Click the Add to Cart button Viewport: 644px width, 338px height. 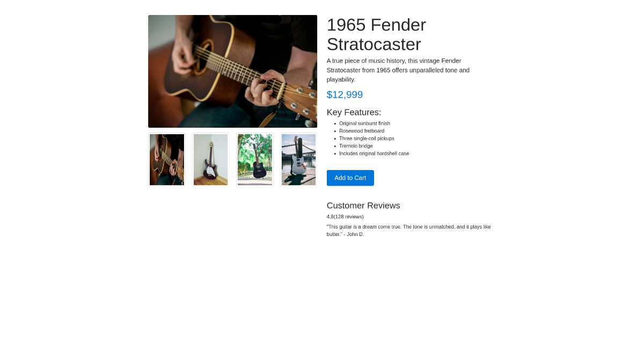pyautogui.click(x=350, y=178)
